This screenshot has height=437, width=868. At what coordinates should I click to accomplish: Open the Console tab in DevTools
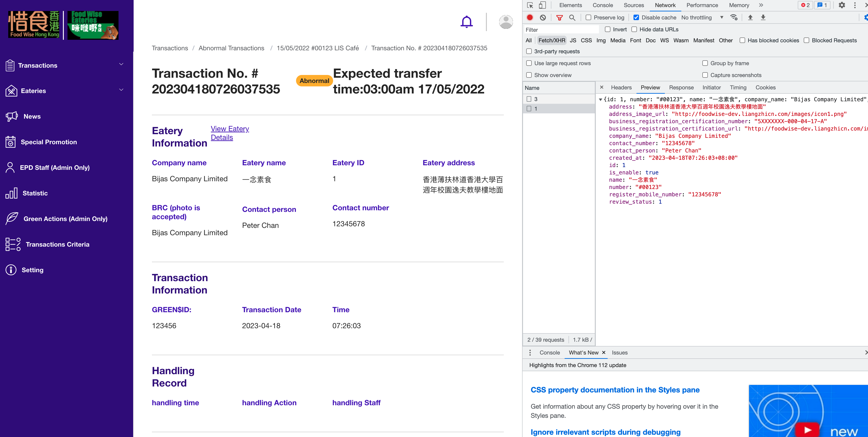602,5
